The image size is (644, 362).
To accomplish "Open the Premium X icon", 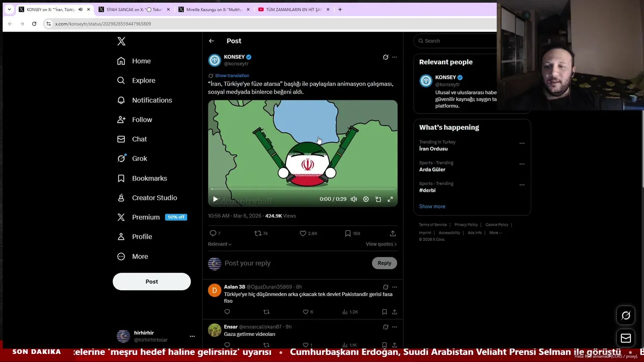I will [121, 217].
